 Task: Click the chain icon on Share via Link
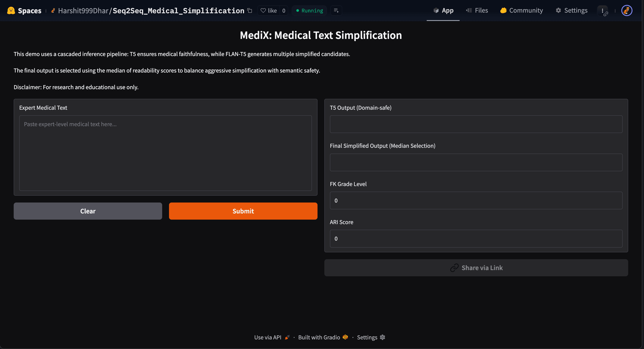pyautogui.click(x=455, y=268)
